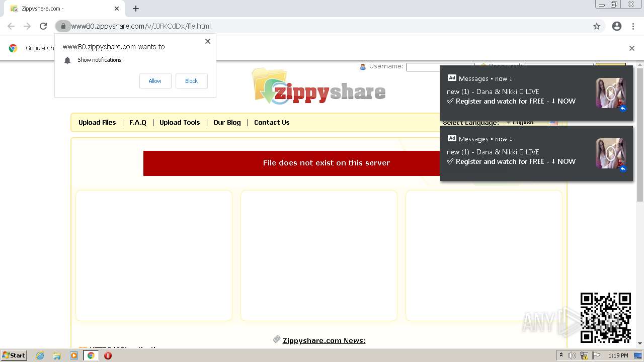Click the Chrome taskbar icon
This screenshot has height=362, width=644.
click(91, 355)
